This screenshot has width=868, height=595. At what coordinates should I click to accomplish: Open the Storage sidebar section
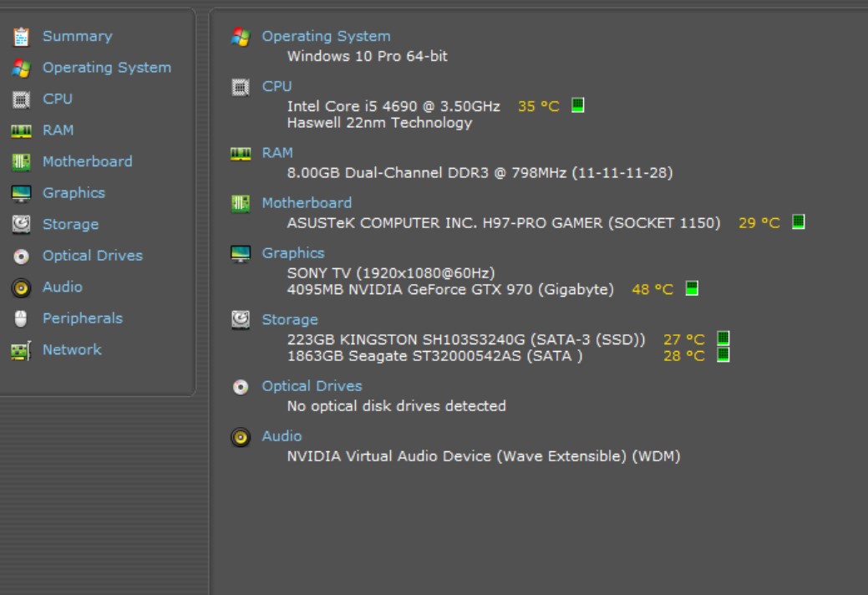70,225
